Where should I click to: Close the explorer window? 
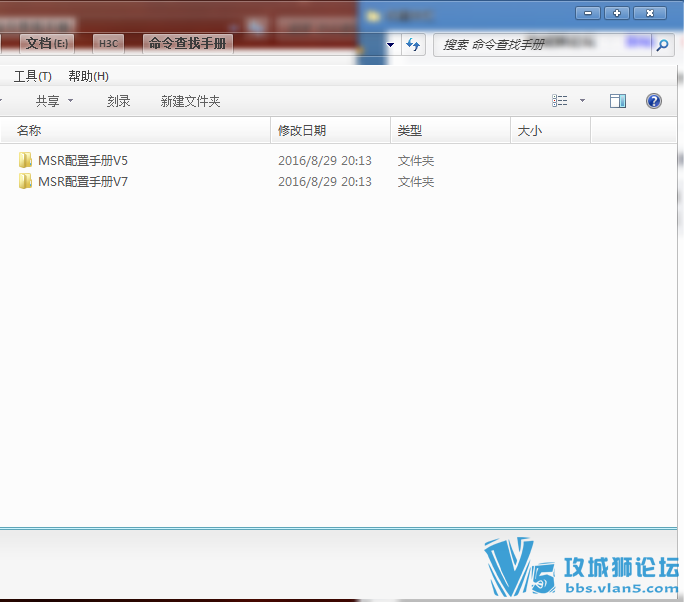click(650, 13)
